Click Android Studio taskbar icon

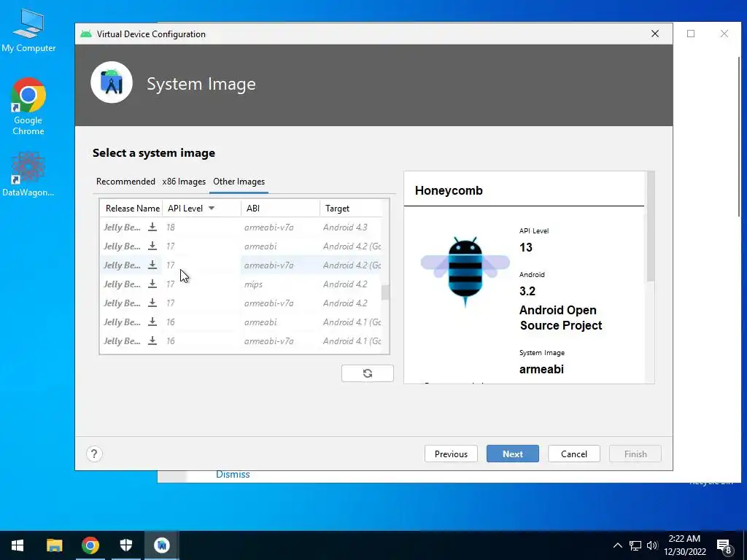point(162,545)
